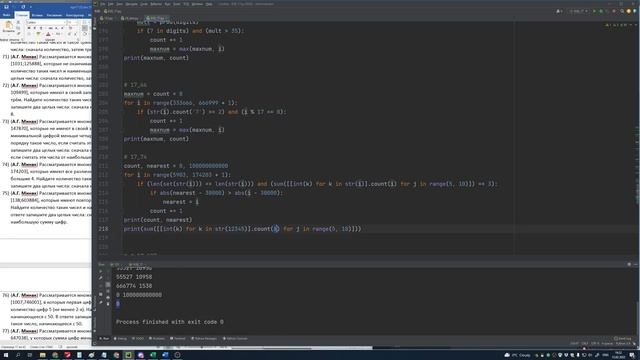Click the '# 17_66' comment line in editor

[135, 85]
